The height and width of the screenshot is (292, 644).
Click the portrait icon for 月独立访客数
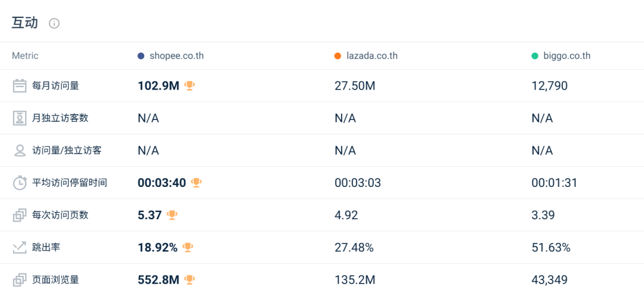tap(20, 118)
